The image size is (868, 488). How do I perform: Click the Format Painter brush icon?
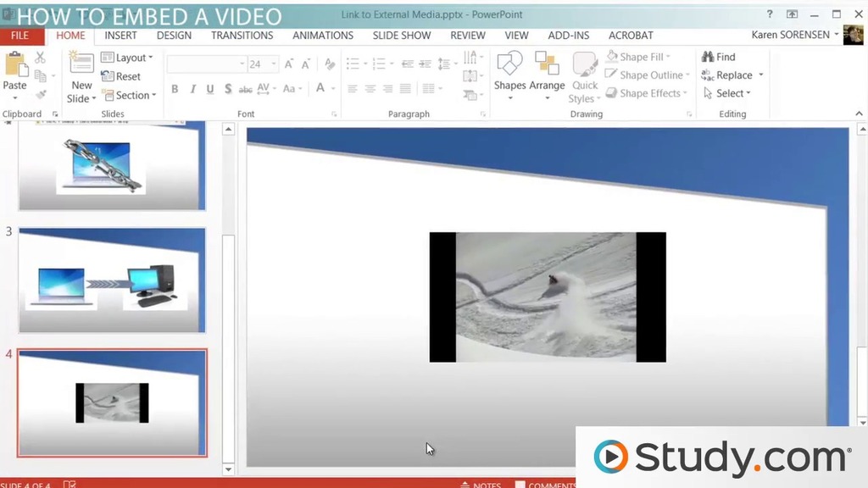tap(40, 95)
